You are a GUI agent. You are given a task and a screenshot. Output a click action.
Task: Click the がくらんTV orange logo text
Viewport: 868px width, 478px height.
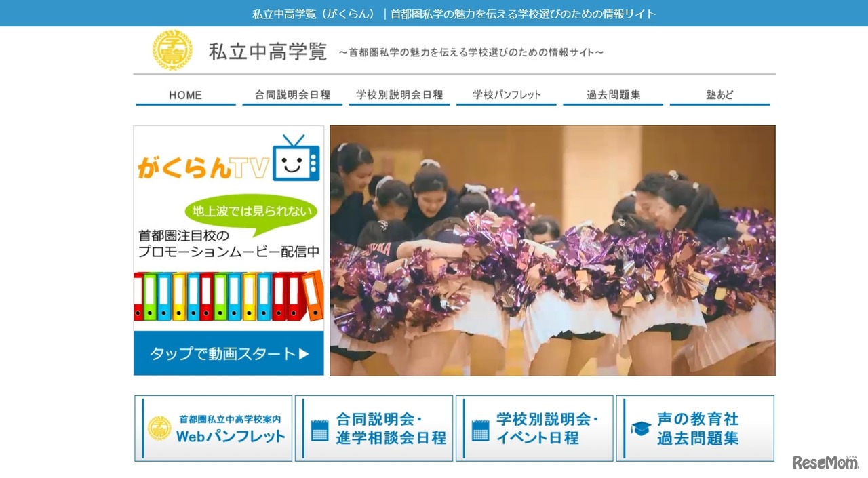(203, 167)
